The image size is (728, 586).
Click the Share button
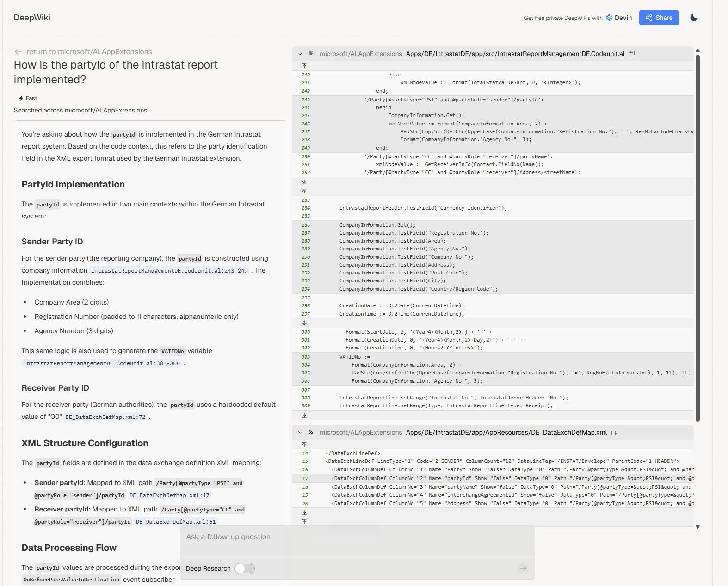pos(659,18)
